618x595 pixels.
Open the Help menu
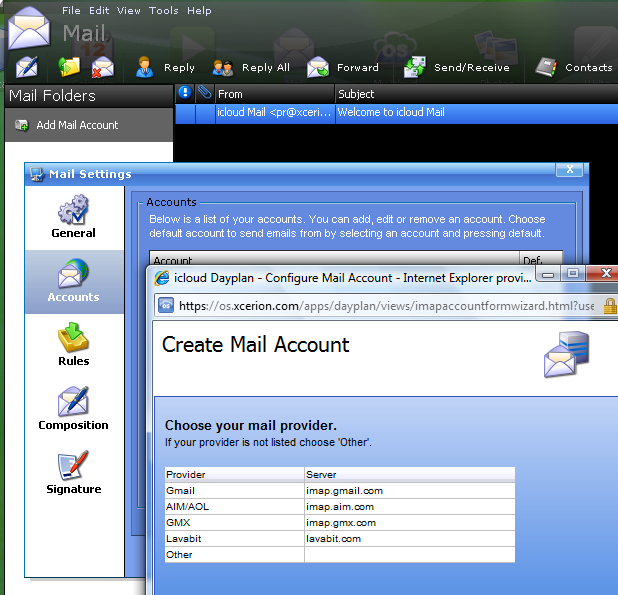click(199, 11)
